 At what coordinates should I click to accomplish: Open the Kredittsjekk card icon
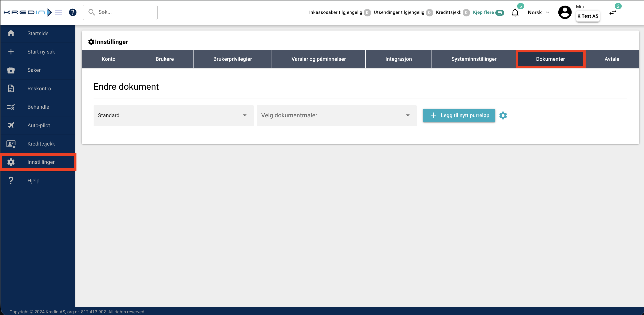[x=11, y=144]
